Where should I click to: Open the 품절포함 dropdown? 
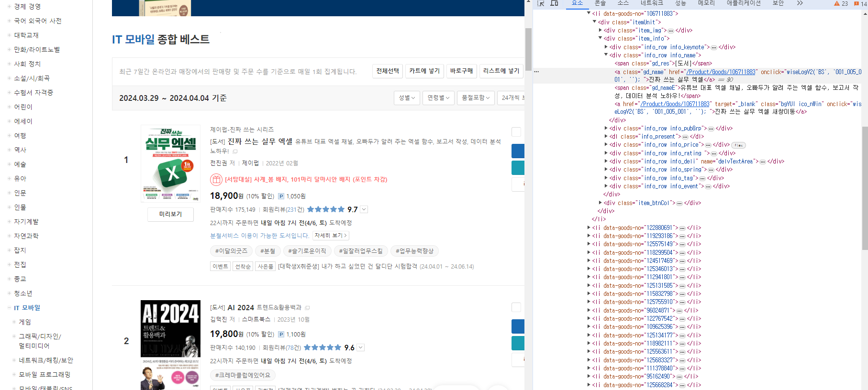[x=476, y=98]
